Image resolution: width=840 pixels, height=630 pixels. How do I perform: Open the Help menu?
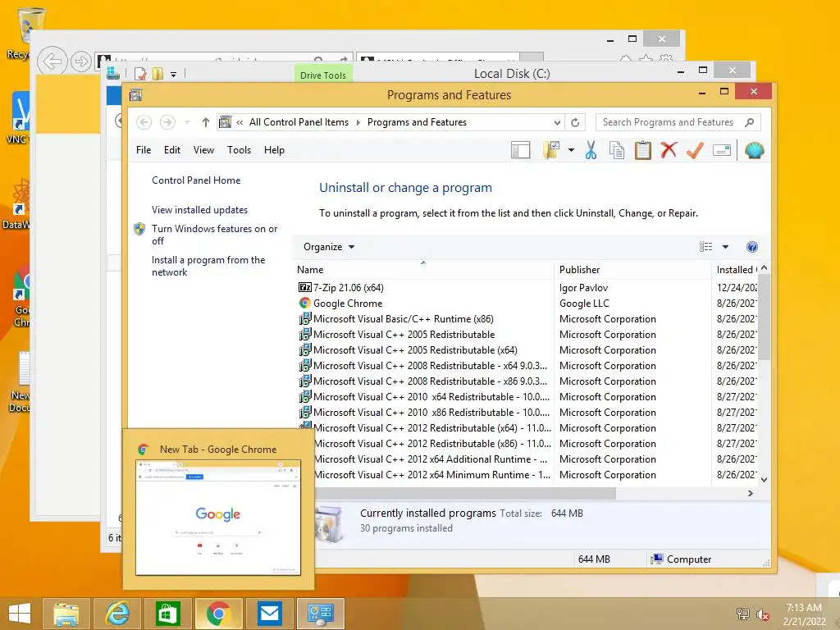point(274,150)
